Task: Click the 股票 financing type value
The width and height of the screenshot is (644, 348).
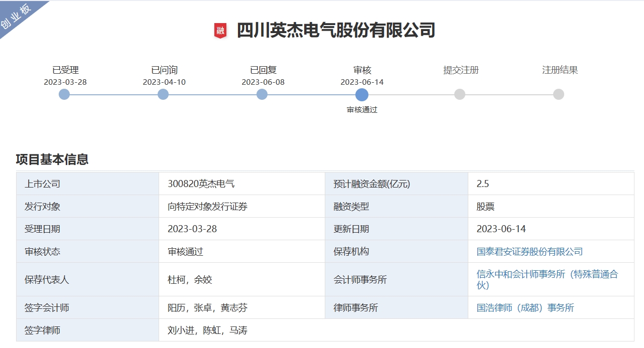Action: coord(485,206)
